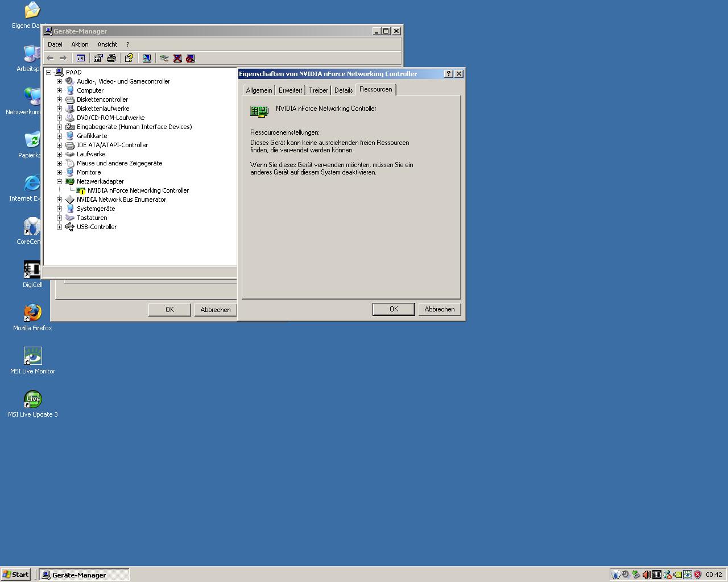Open Help with the question mark toolbar icon
Viewport: 728px width, 582px height.
click(x=129, y=58)
